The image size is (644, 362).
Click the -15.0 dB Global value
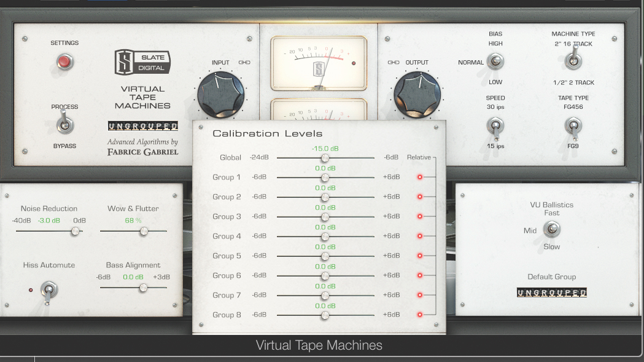[x=325, y=149]
